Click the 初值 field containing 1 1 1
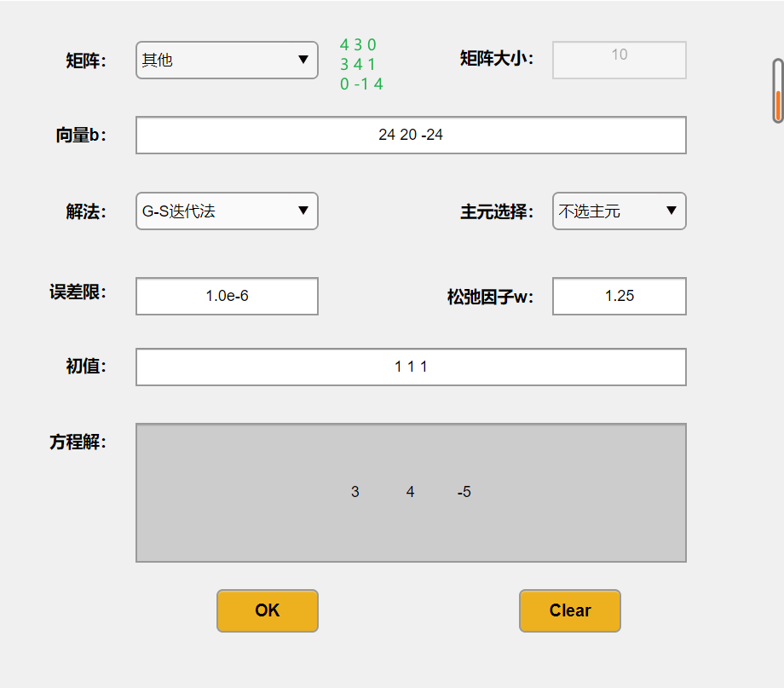784x688 pixels. (x=410, y=367)
